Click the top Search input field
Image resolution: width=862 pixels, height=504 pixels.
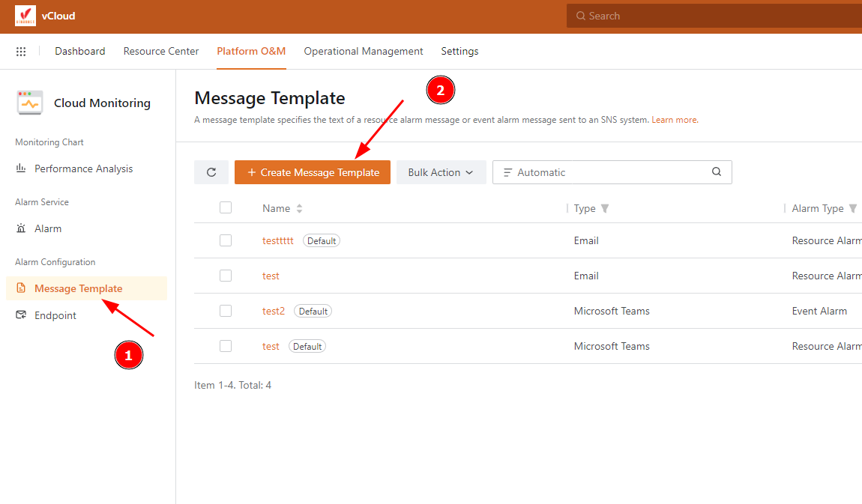point(712,16)
